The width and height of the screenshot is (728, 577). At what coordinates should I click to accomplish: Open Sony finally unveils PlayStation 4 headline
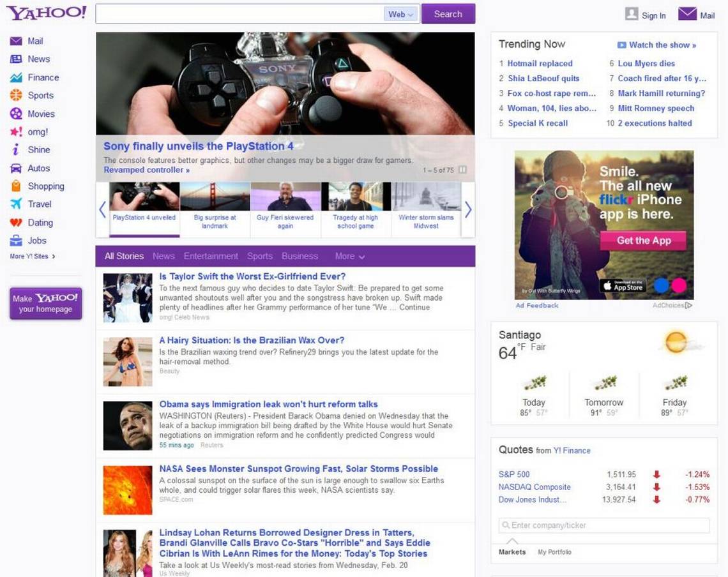198,146
